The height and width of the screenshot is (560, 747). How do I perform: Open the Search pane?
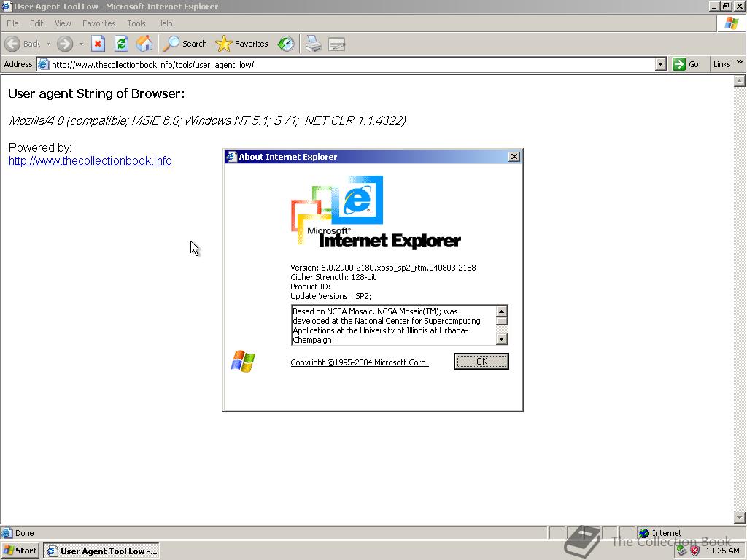pos(185,44)
